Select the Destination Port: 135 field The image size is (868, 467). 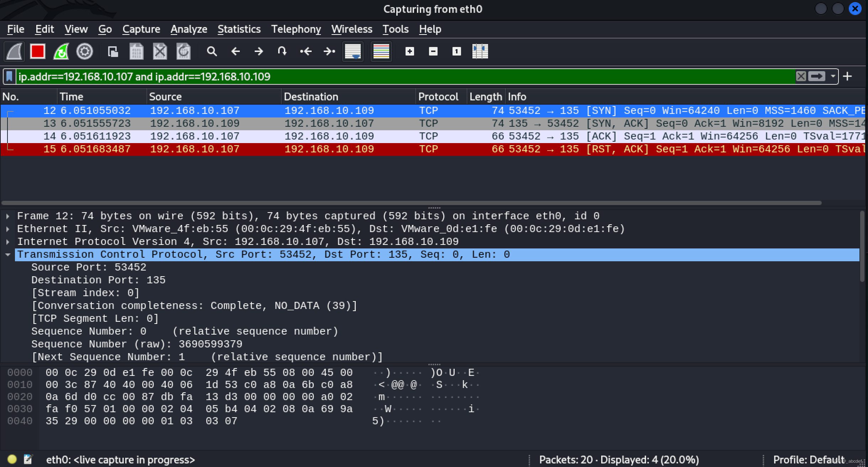click(x=99, y=280)
